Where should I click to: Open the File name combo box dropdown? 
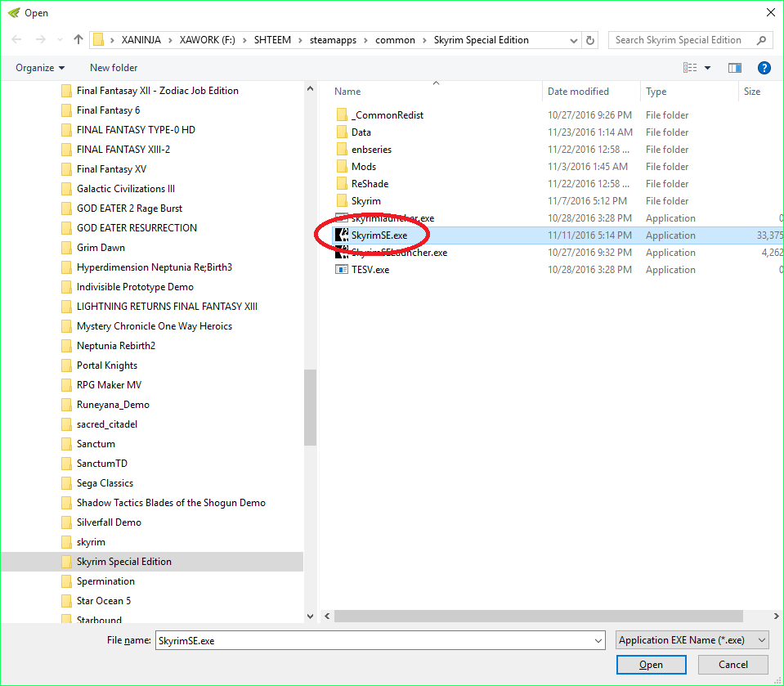pyautogui.click(x=598, y=640)
